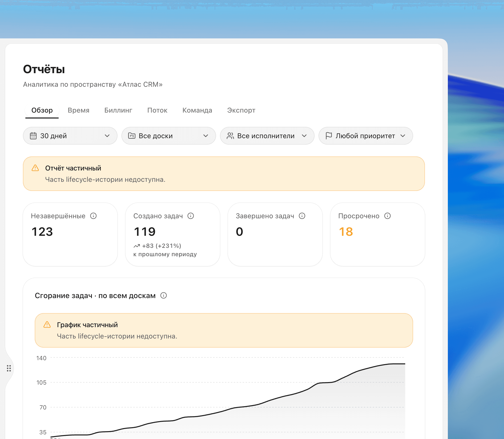The image size is (504, 439).
Task: Switch to the 'Биллинг' tab
Action: click(x=118, y=110)
